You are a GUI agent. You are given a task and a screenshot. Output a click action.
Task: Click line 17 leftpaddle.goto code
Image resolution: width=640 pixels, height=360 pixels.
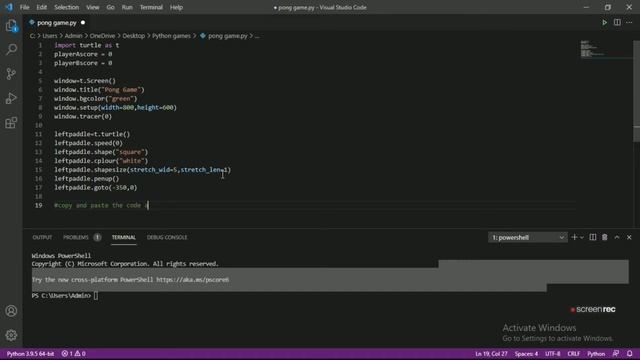click(96, 188)
